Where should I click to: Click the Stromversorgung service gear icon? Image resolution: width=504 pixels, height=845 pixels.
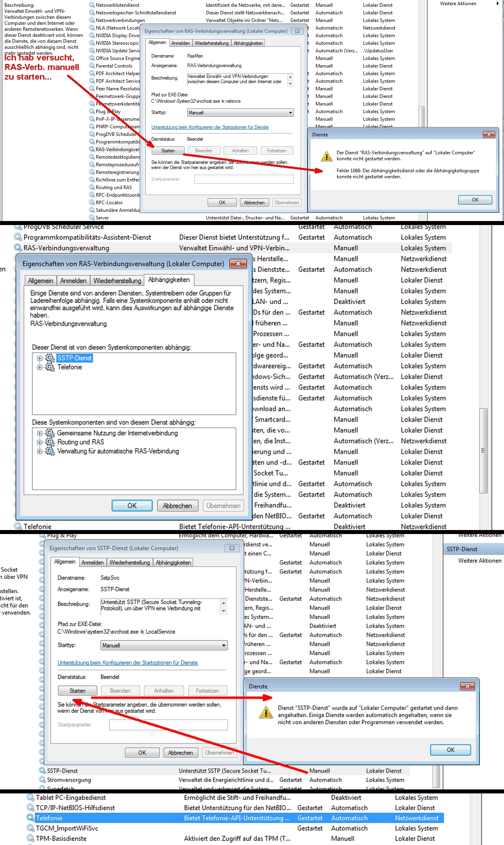pos(42,780)
